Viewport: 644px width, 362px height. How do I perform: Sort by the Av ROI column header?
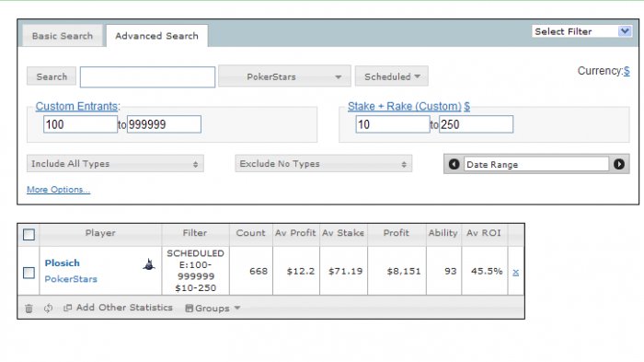(x=483, y=233)
